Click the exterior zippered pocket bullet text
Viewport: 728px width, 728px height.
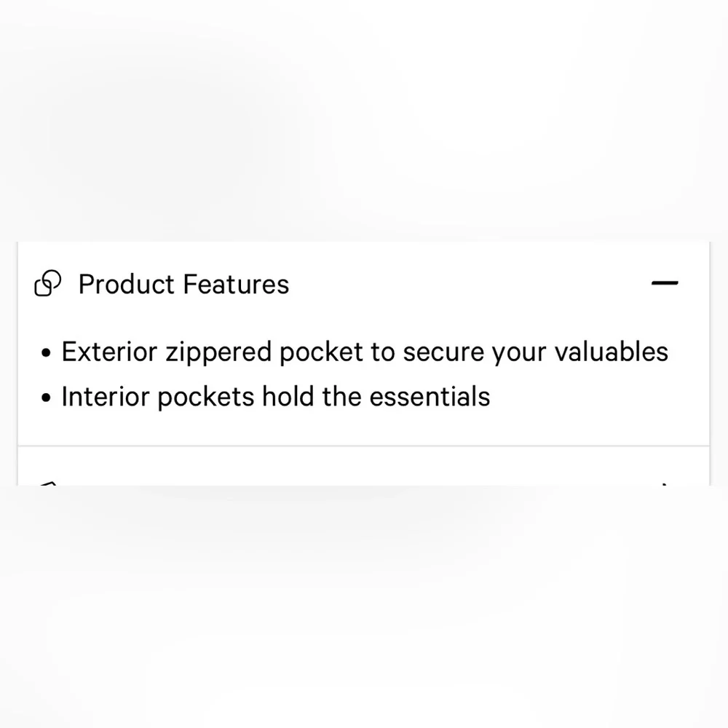pos(364,352)
